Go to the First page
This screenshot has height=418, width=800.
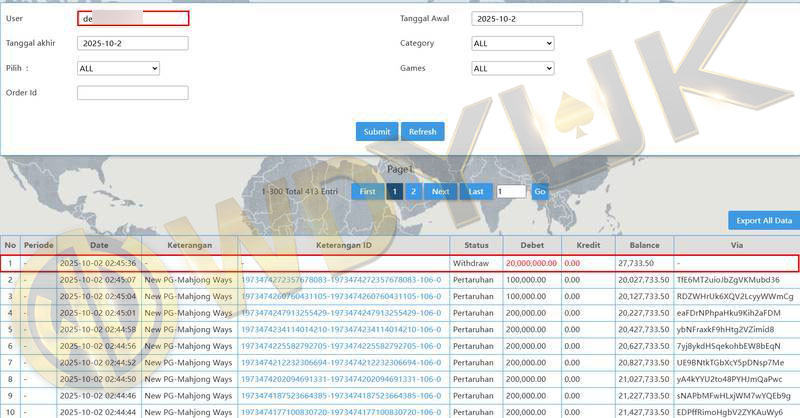(x=368, y=191)
